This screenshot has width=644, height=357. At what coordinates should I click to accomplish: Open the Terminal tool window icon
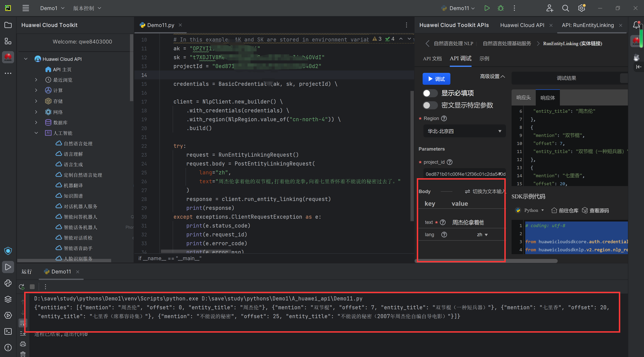click(x=8, y=331)
